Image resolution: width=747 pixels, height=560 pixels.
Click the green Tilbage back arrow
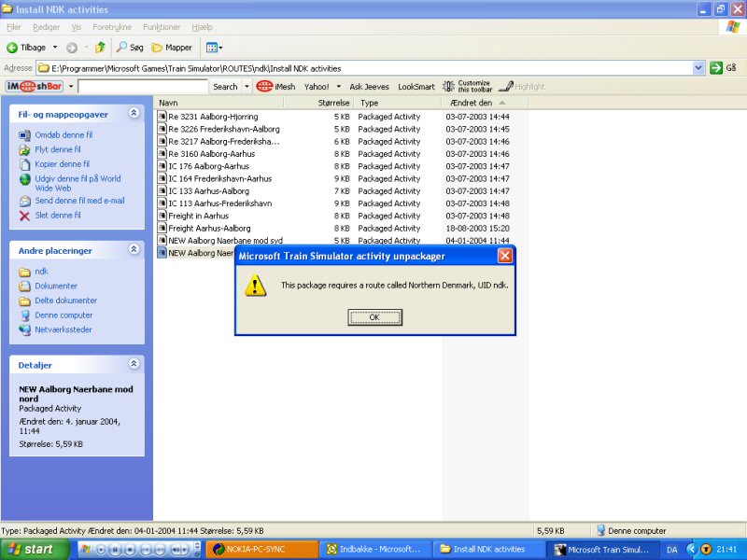[12, 48]
